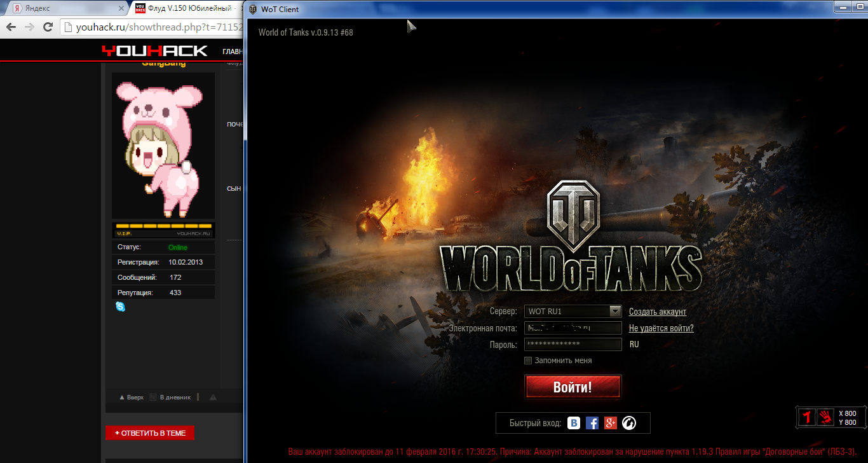Click the YouHack site logo
868x463 pixels.
154,51
